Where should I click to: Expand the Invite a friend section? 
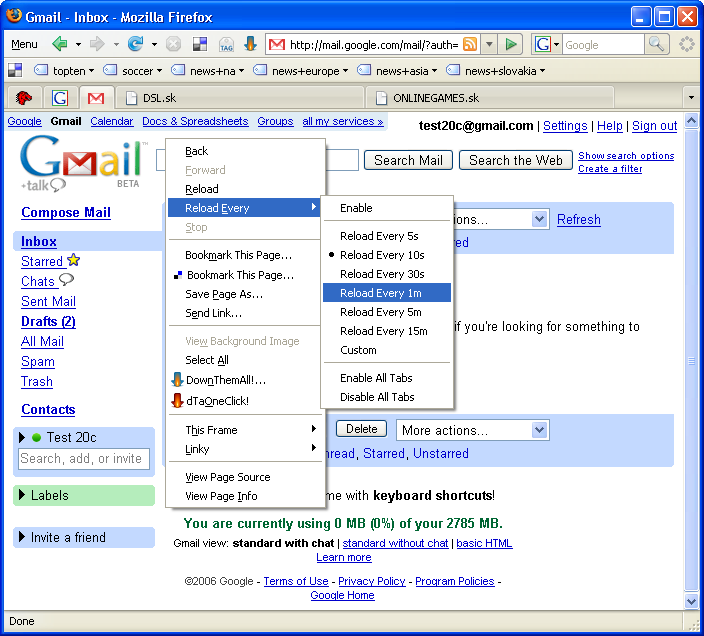tap(84, 537)
